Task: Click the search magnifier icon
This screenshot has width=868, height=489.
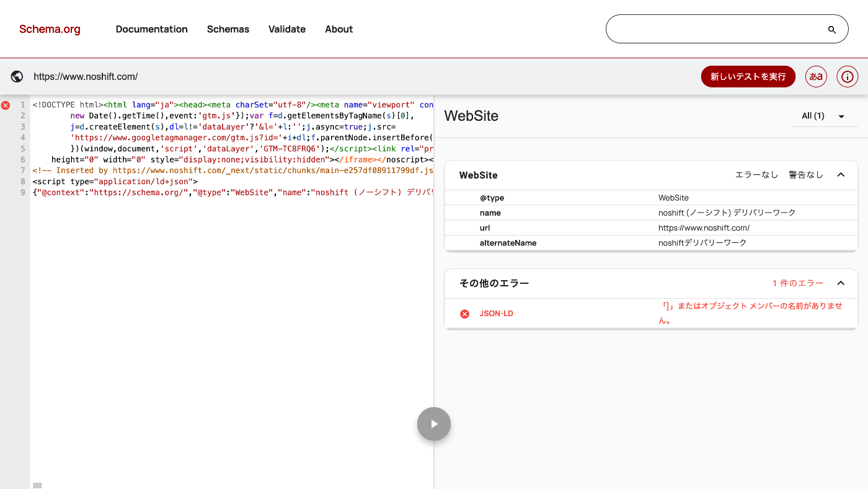Action: point(831,29)
